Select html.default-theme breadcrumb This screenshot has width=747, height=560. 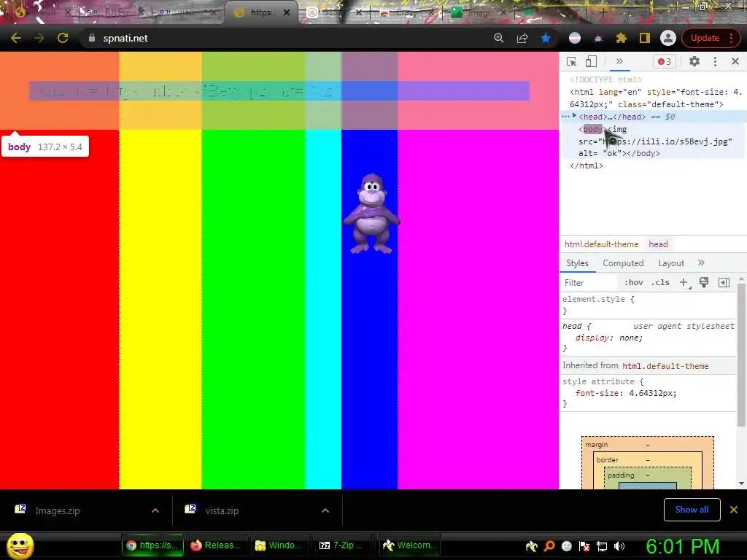pyautogui.click(x=602, y=244)
